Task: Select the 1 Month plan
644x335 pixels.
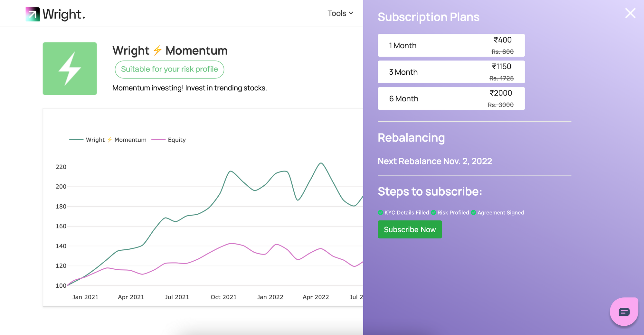Action: pos(451,45)
